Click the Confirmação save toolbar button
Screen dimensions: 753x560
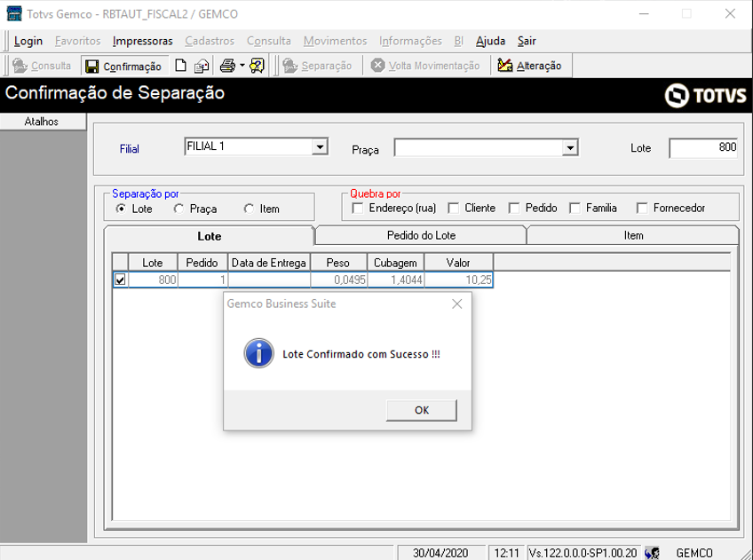[124, 67]
